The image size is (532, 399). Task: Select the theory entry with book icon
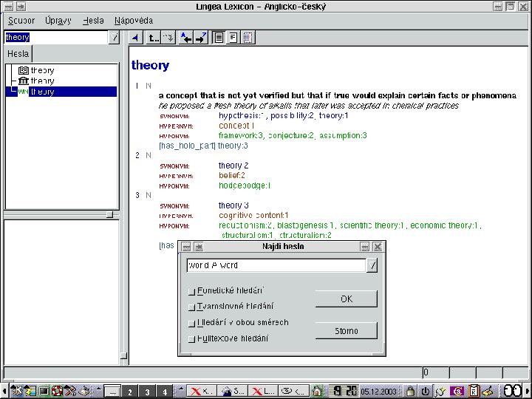(36, 70)
